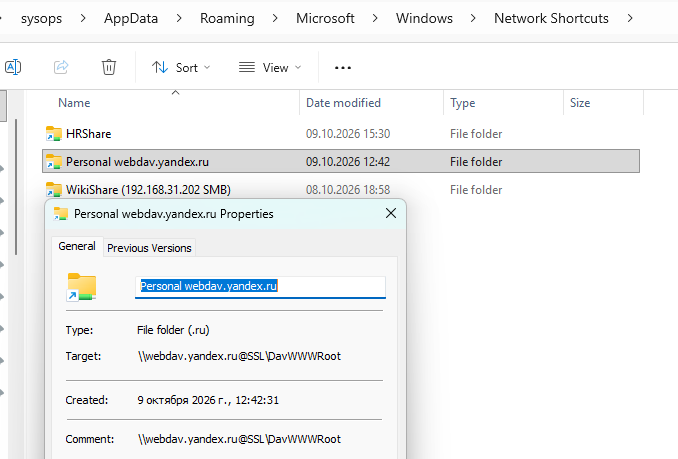Click the 09.10.2026 15:30 date cell
Screen dimensions: 678x459
coord(348,134)
